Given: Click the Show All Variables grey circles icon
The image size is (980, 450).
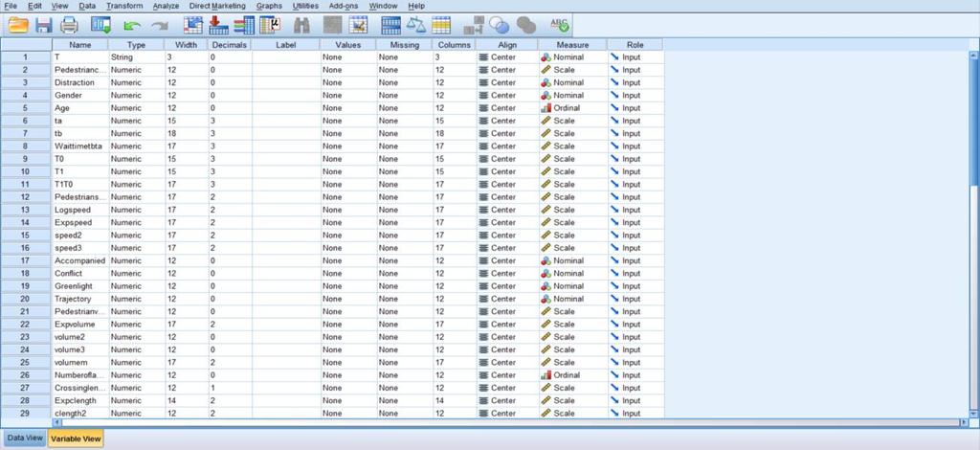Looking at the screenshot, I should click(x=526, y=25).
